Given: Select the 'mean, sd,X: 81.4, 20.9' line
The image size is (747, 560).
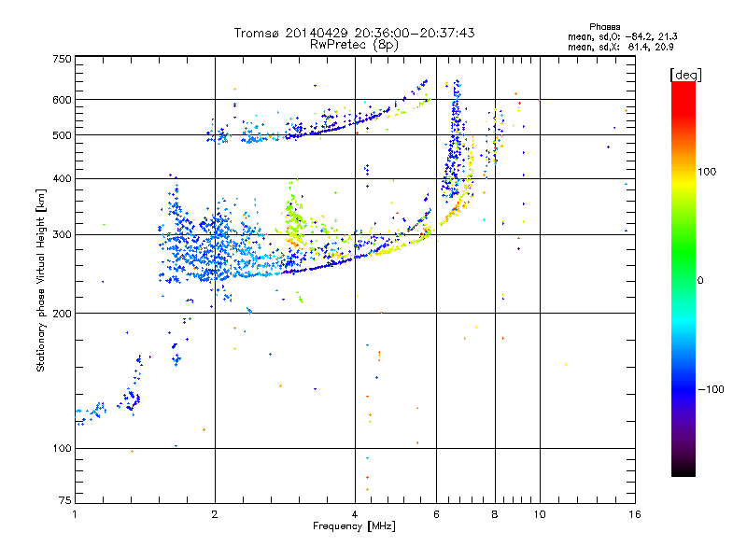Looking at the screenshot, I should (x=620, y=47).
